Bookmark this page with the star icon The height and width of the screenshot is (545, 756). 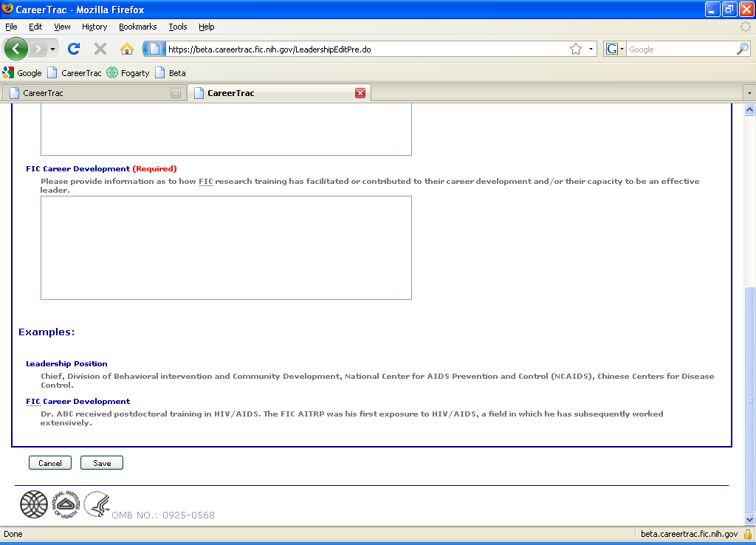tap(576, 49)
